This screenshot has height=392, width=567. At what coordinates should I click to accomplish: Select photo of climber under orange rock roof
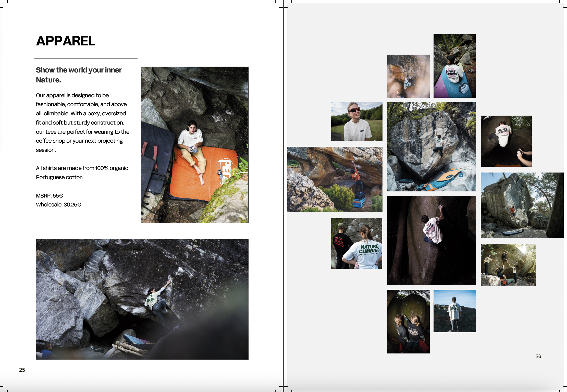tap(335, 179)
